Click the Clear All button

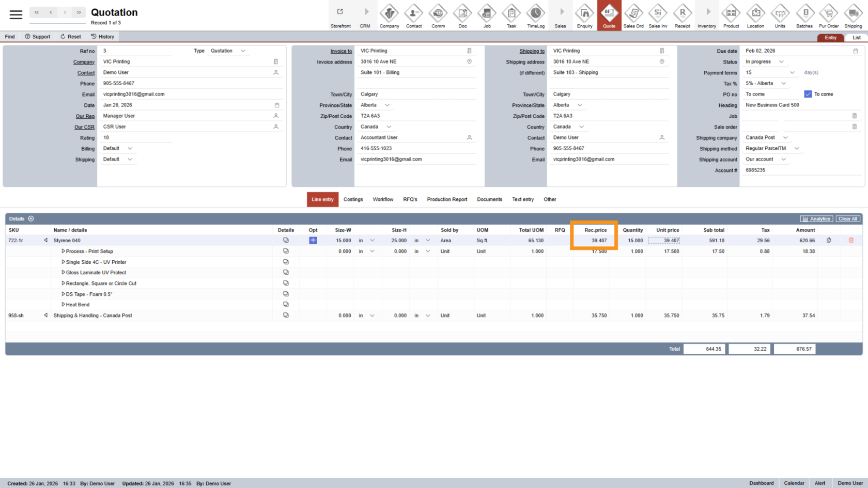tap(848, 219)
